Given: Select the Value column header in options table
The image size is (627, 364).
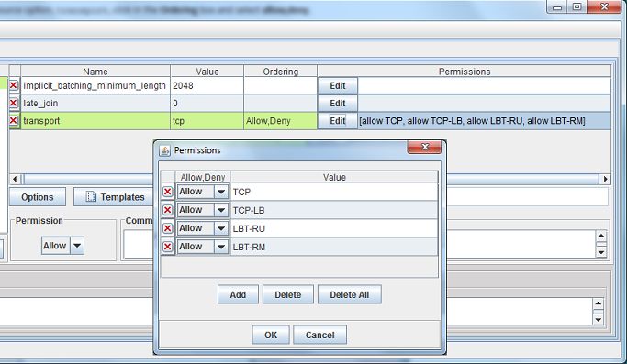Looking at the screenshot, I should [207, 72].
